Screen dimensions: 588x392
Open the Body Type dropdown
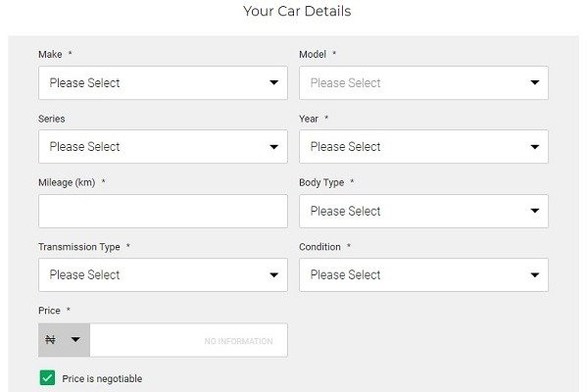(x=423, y=212)
